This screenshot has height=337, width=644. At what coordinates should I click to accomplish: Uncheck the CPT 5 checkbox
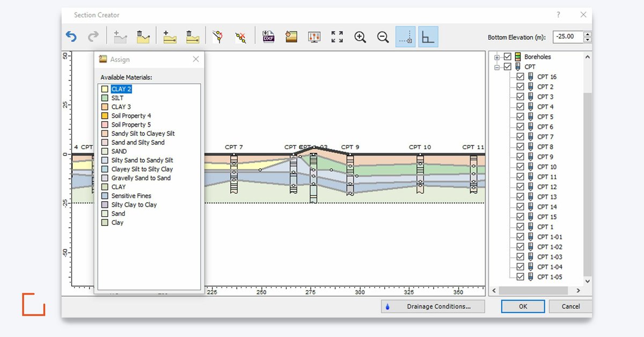[519, 117]
